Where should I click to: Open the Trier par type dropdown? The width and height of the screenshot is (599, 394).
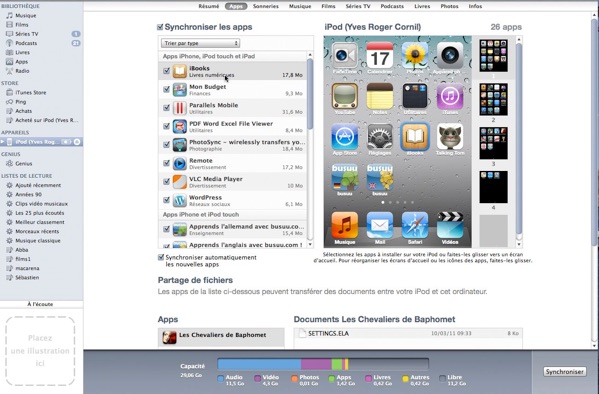(x=201, y=43)
